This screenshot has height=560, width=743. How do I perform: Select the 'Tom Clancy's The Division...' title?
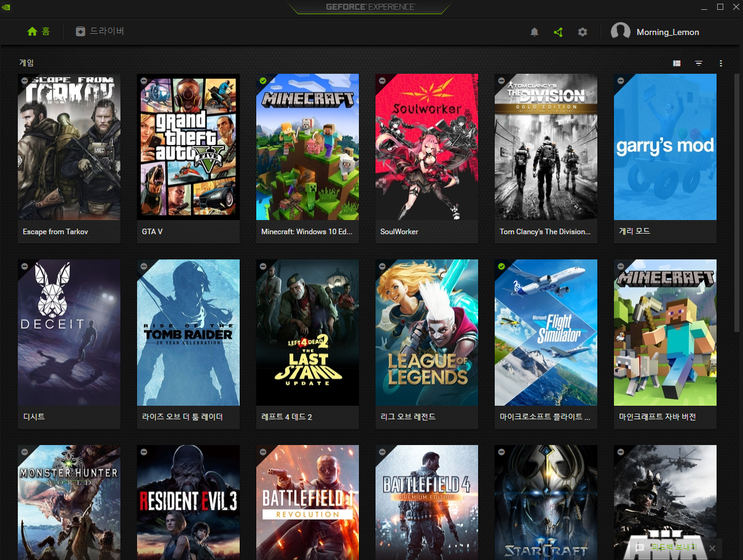click(545, 232)
